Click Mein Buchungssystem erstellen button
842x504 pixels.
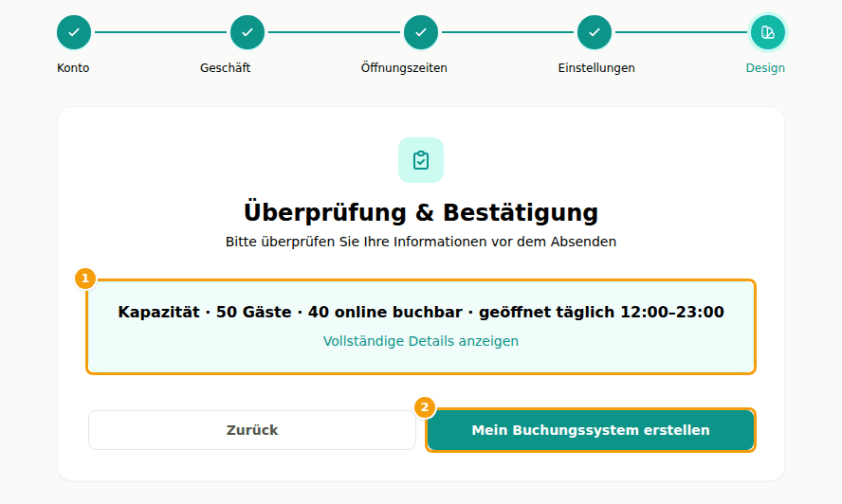click(x=590, y=430)
